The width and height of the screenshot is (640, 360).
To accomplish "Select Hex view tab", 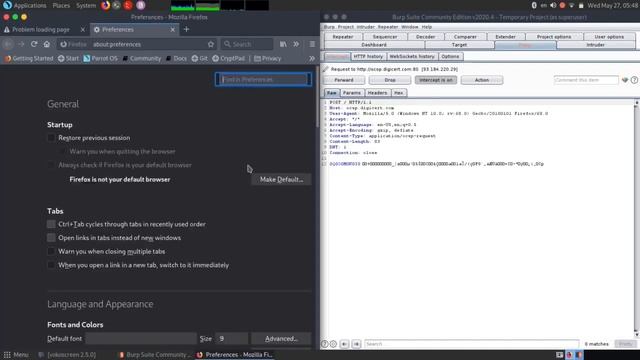I will point(399,93).
